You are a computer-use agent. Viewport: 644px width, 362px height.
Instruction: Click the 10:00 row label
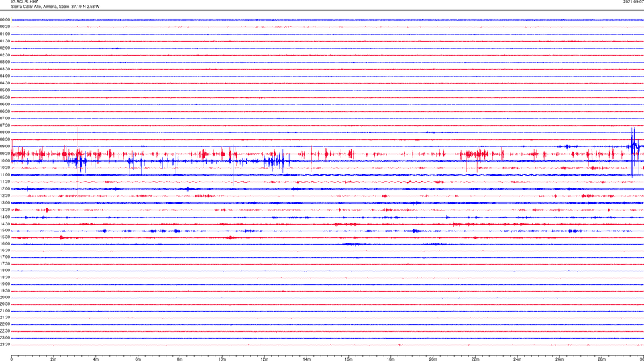tap(5, 161)
